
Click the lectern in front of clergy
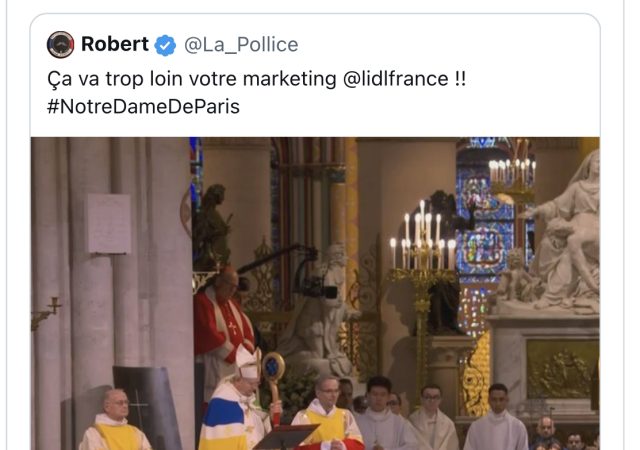286,437
